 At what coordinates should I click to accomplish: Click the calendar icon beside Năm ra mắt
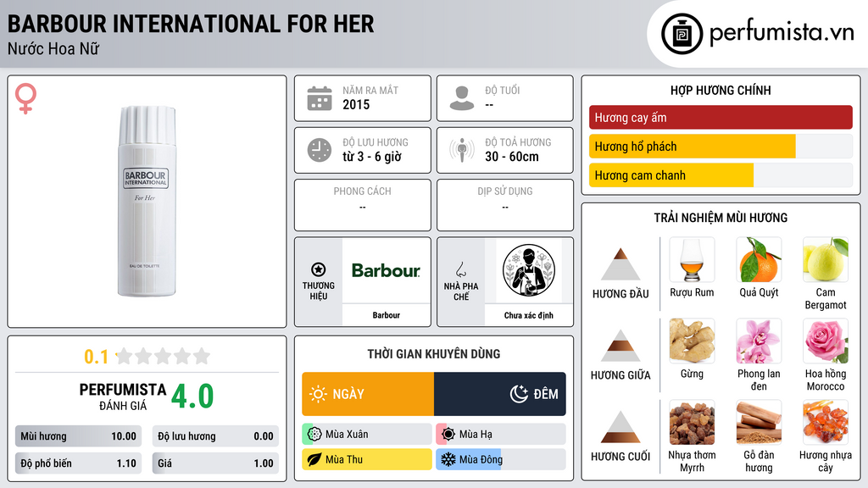(320, 98)
